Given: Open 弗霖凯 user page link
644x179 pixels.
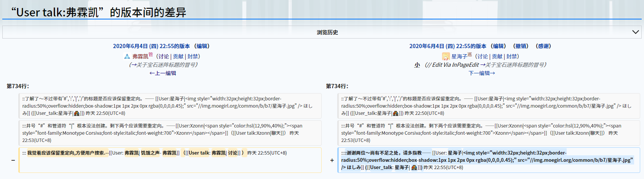Looking at the screenshot, I should pos(140,56).
